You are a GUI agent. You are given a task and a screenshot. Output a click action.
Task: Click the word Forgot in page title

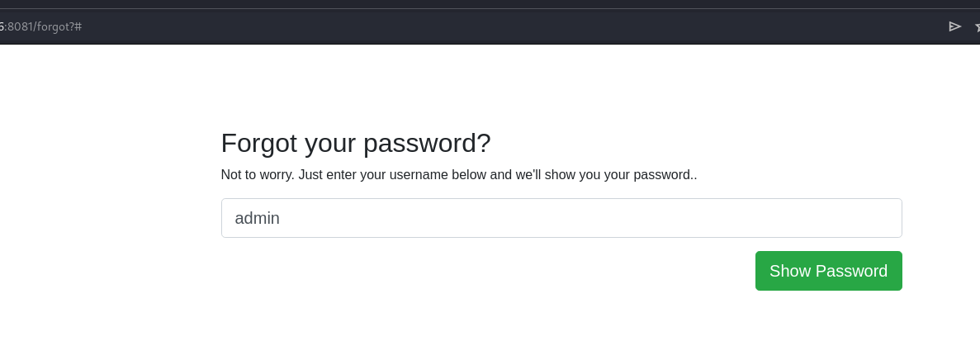[x=259, y=144]
